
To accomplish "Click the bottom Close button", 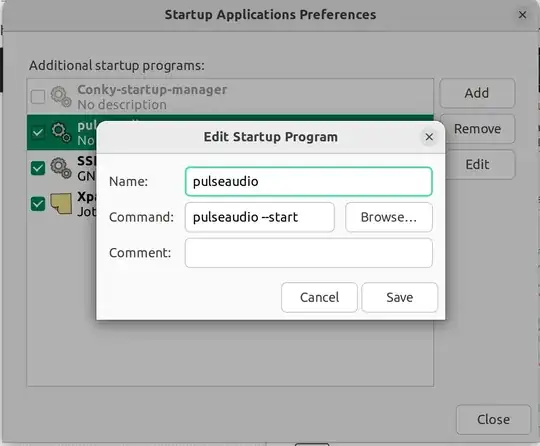I will pyautogui.click(x=493, y=419).
